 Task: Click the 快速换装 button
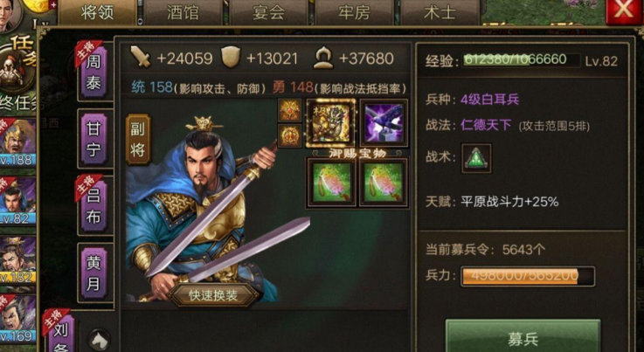pyautogui.click(x=213, y=295)
